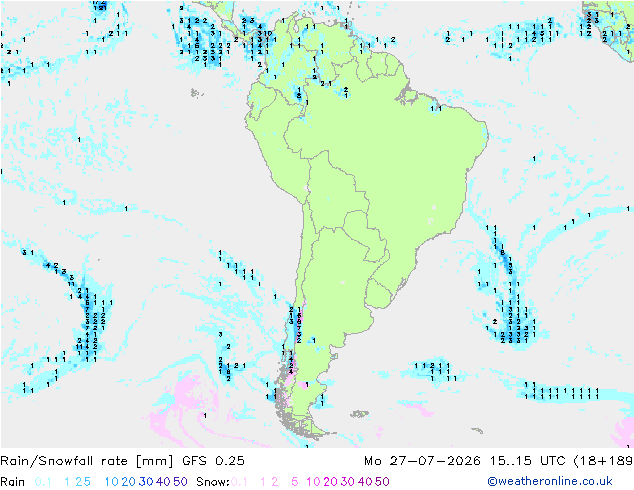Screen dimensions: 634x490
Task: Click the rain legend value 40
Action: pos(163,482)
